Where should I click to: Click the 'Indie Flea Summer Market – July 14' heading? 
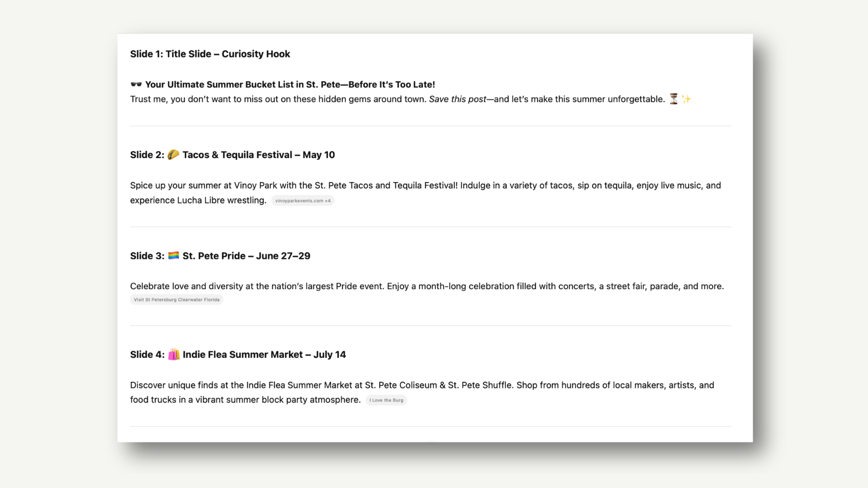pos(264,355)
